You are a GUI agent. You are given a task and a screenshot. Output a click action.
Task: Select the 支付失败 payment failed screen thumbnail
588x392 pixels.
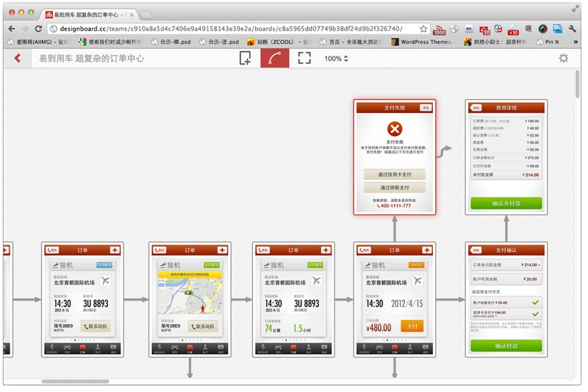pyautogui.click(x=394, y=158)
